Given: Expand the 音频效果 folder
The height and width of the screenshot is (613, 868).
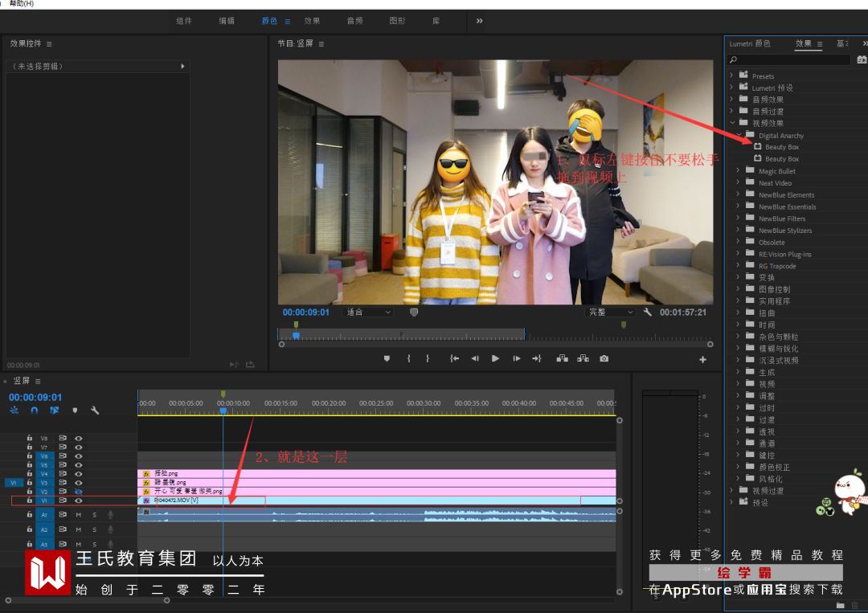Looking at the screenshot, I should (x=731, y=99).
